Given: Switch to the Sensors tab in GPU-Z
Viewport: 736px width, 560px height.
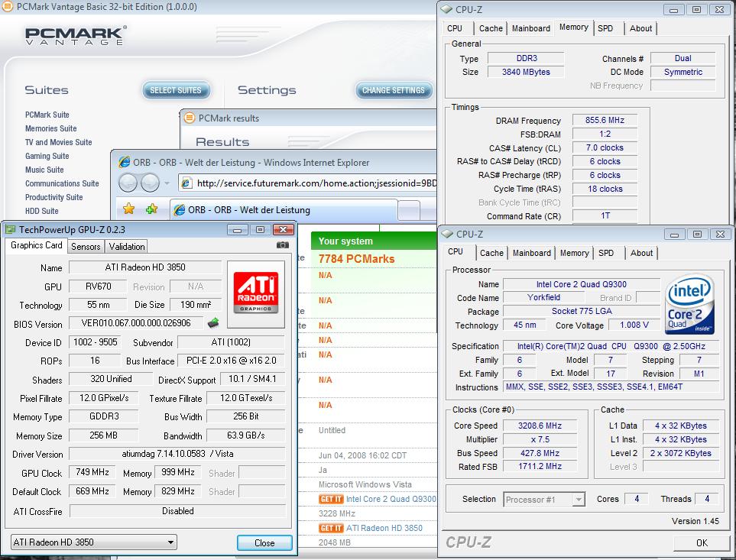Looking at the screenshot, I should [86, 246].
